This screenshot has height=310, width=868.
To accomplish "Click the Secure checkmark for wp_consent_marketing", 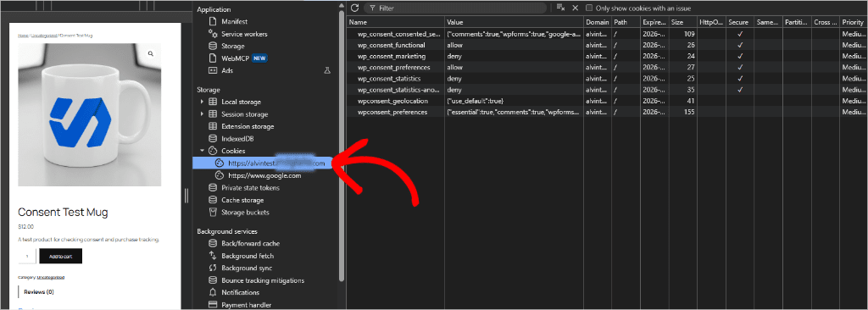I will (x=740, y=56).
